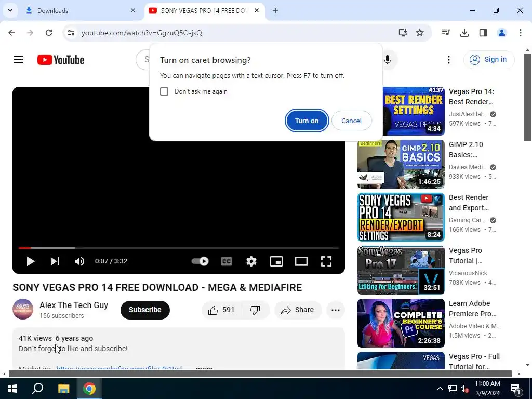Subscribe to Alex The Tech Guy

point(145,310)
